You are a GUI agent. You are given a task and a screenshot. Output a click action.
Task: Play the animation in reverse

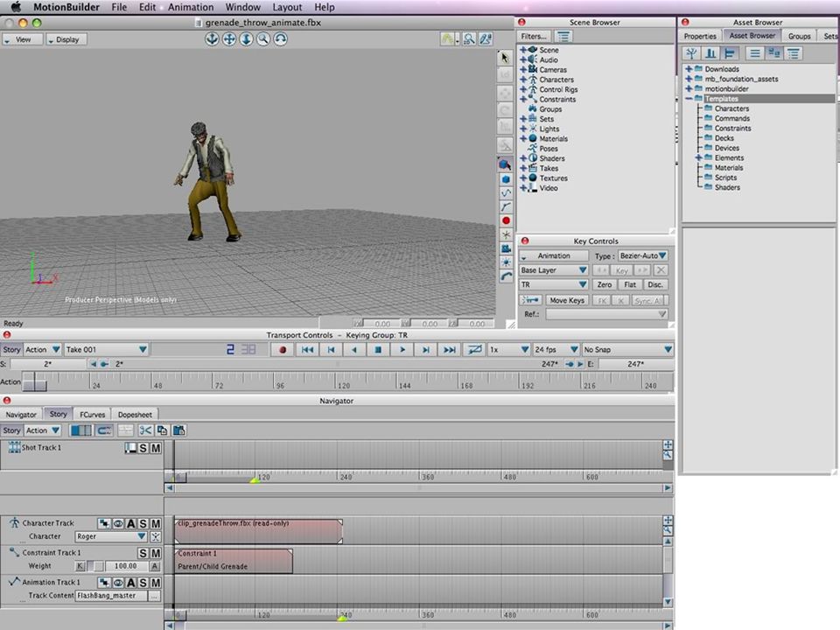pyautogui.click(x=354, y=350)
